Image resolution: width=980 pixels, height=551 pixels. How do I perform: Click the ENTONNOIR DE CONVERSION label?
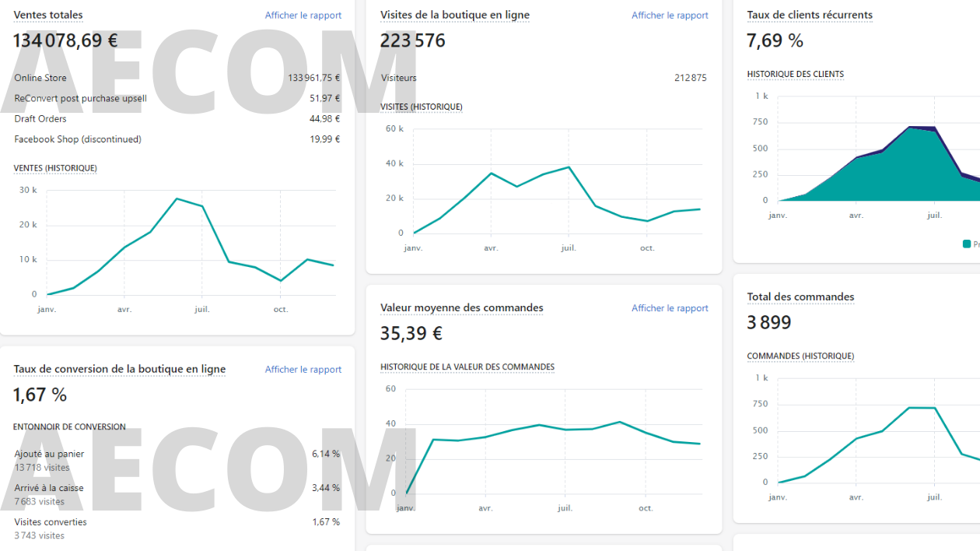69,426
